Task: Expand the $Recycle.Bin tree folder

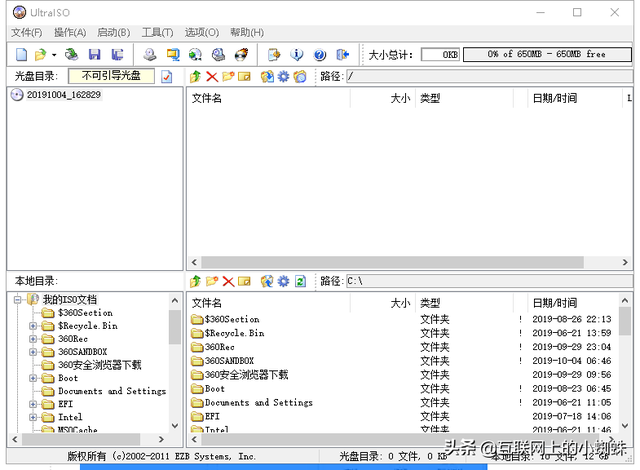Action: [x=33, y=326]
